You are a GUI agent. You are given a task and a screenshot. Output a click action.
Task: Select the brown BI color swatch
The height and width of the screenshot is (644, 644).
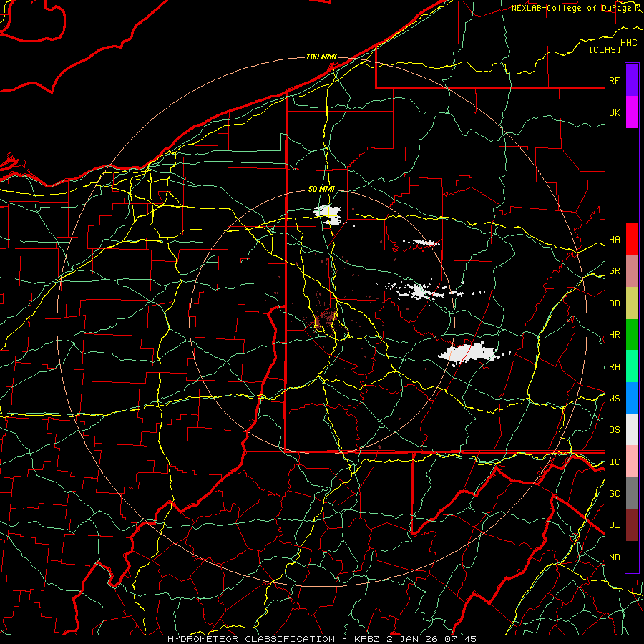[632, 525]
